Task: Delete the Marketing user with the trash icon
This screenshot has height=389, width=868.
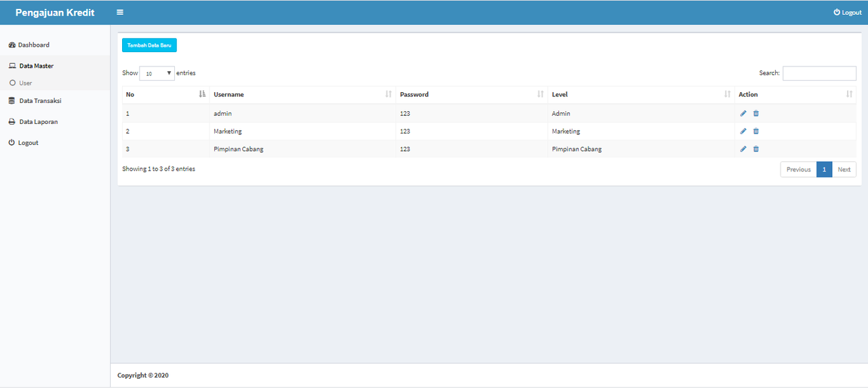Action: tap(756, 131)
